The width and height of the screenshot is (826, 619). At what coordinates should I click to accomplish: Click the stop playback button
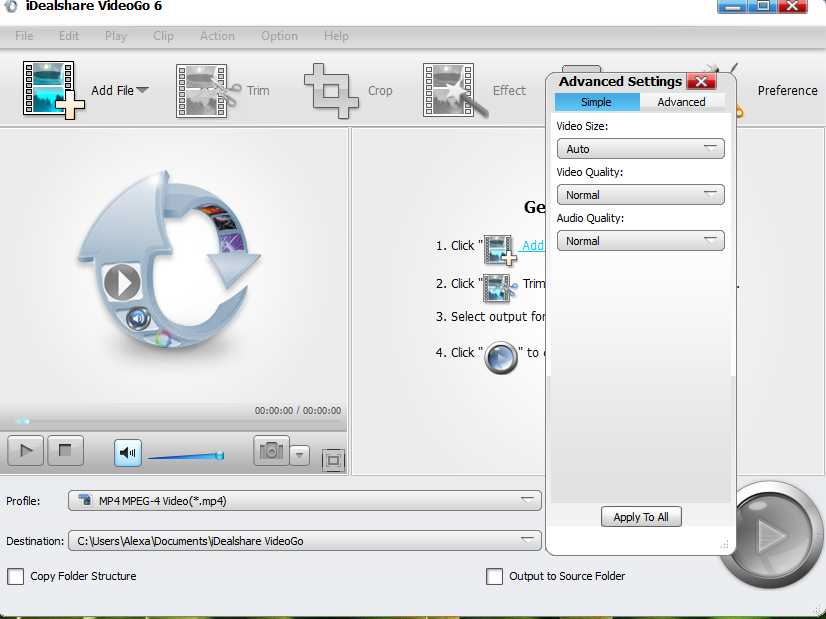(x=65, y=450)
